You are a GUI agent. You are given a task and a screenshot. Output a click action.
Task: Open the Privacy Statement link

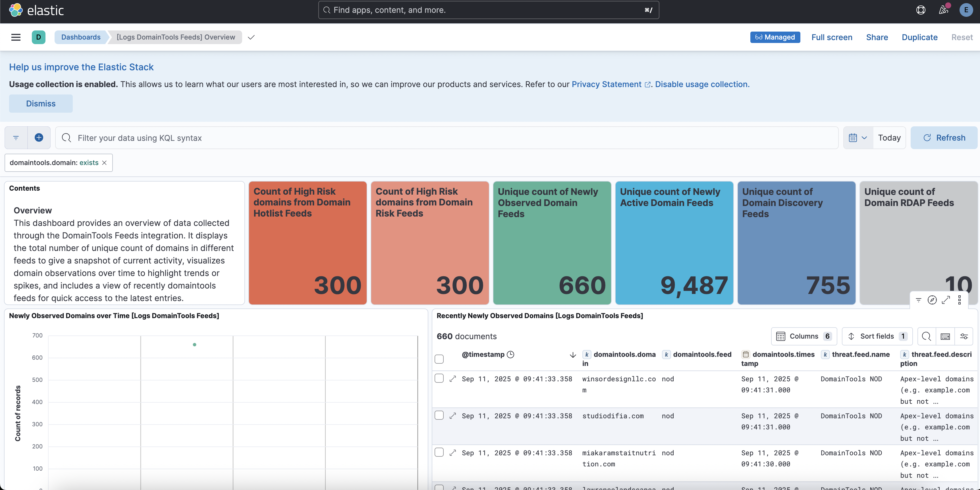pyautogui.click(x=607, y=84)
